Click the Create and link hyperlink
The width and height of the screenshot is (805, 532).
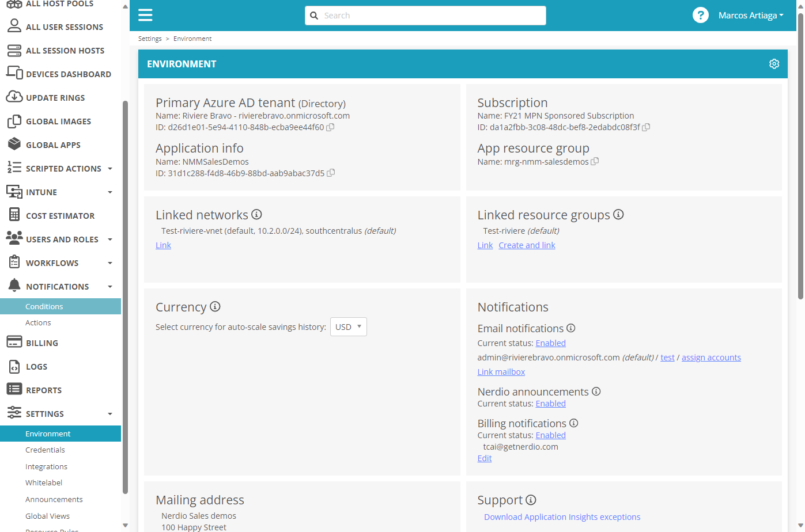pyautogui.click(x=527, y=245)
